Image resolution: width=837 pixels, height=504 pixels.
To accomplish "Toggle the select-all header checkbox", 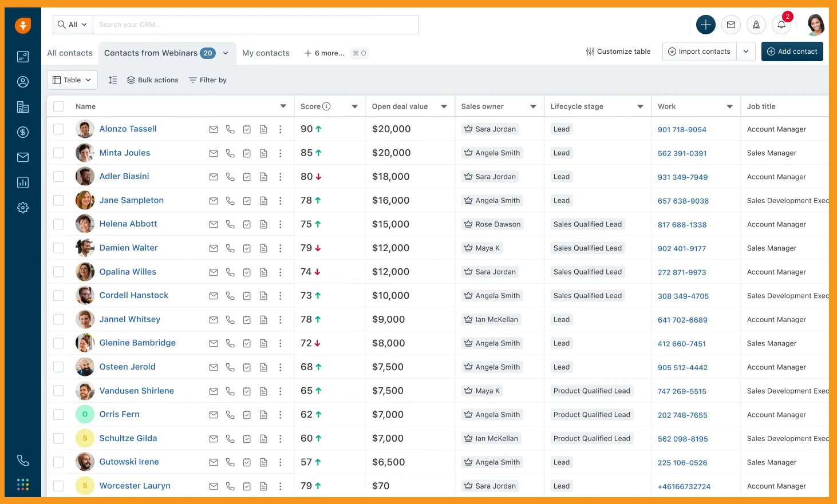I will click(x=58, y=106).
